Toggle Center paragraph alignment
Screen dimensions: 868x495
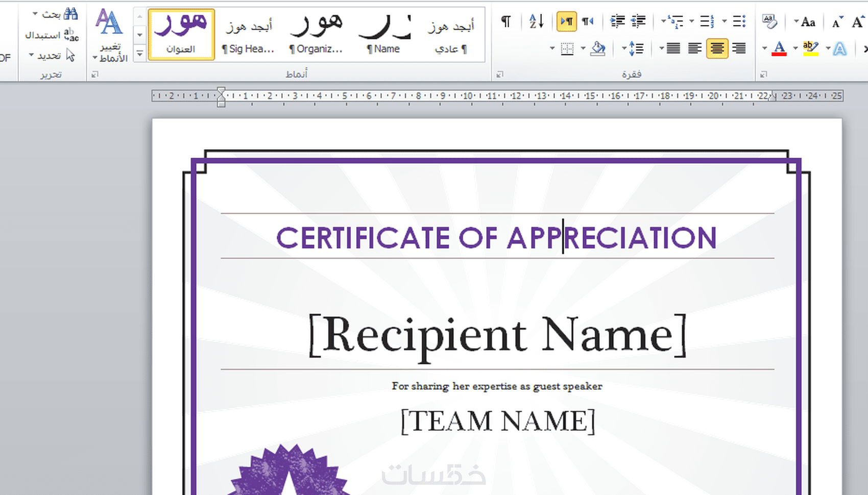[717, 48]
